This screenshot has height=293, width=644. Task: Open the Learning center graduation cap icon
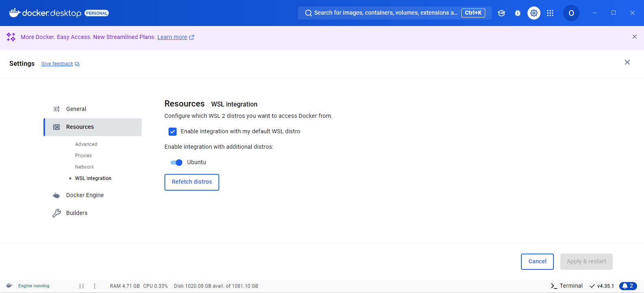[x=501, y=13]
